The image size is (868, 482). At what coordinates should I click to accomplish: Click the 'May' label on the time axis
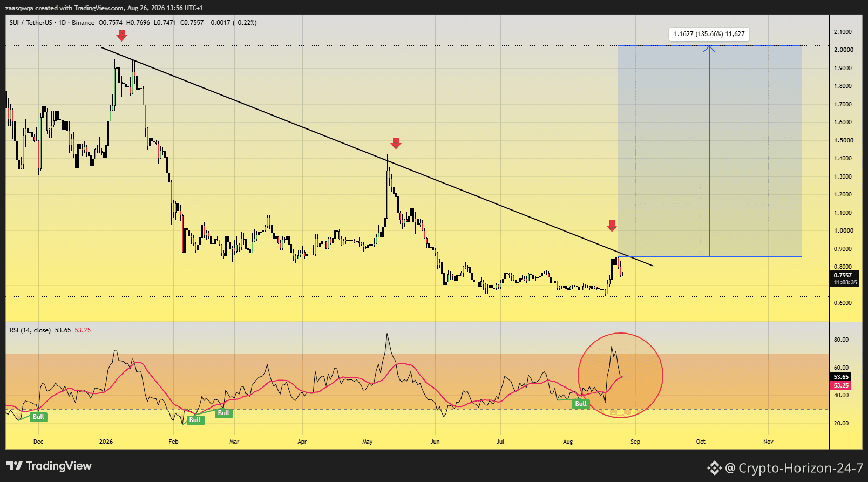(368, 442)
